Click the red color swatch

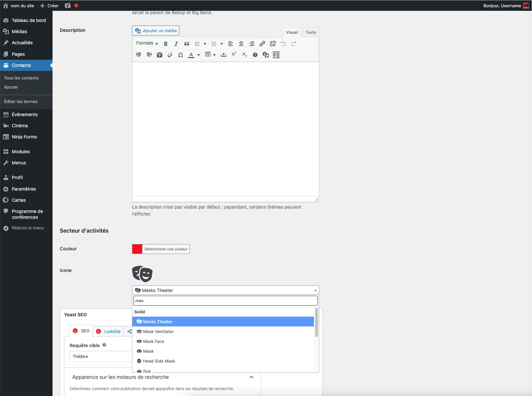click(137, 249)
